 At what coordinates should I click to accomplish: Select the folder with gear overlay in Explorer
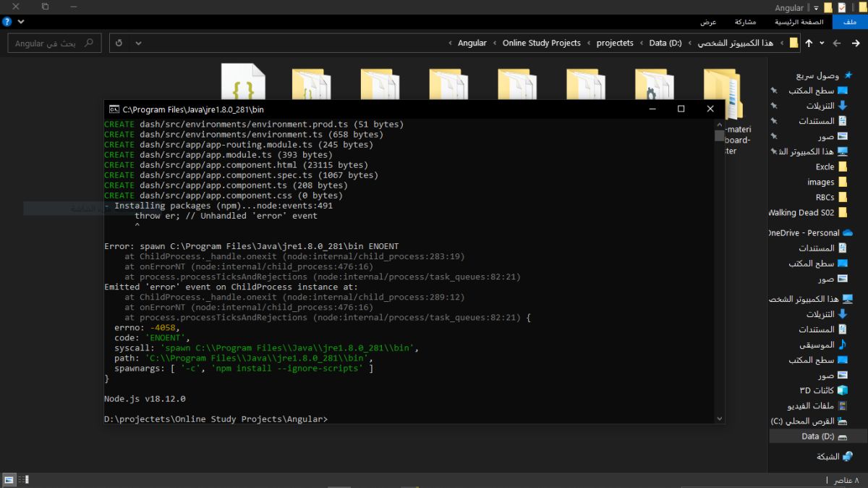653,84
